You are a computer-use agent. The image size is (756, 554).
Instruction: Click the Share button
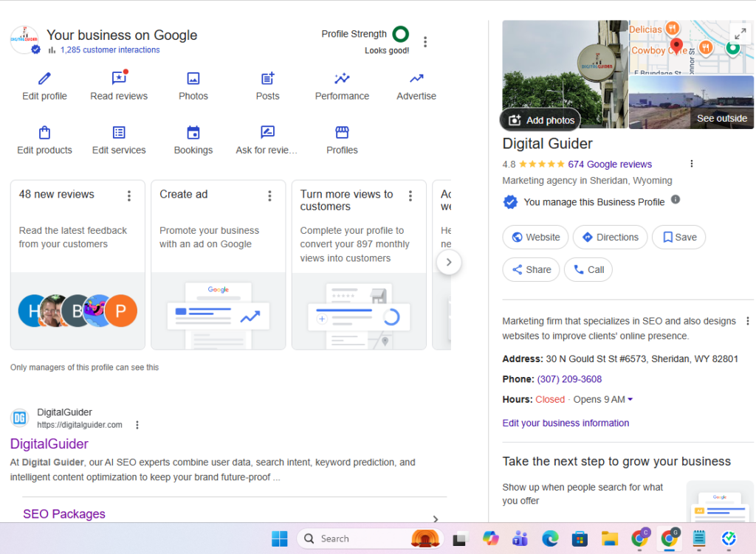click(x=531, y=270)
